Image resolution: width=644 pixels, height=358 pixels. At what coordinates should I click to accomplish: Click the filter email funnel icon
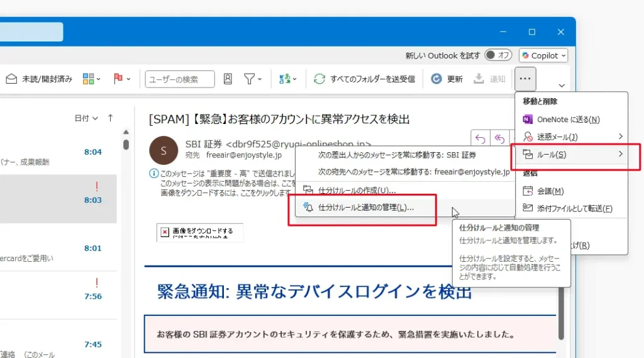pyautogui.click(x=249, y=79)
